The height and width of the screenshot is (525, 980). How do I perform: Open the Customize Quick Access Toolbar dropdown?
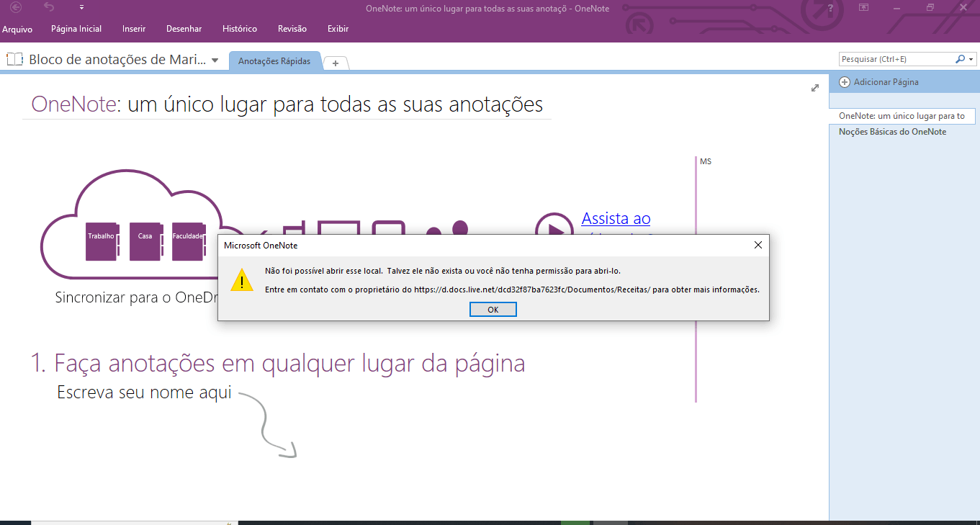81,8
